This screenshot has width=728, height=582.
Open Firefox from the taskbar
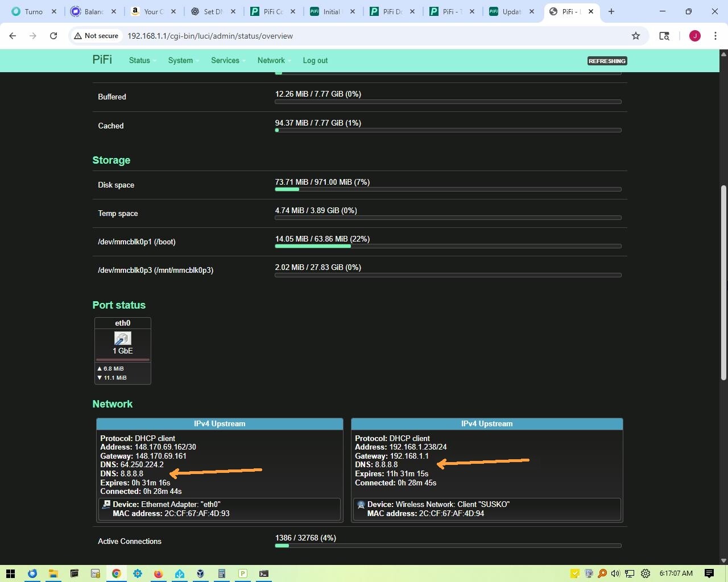click(158, 573)
